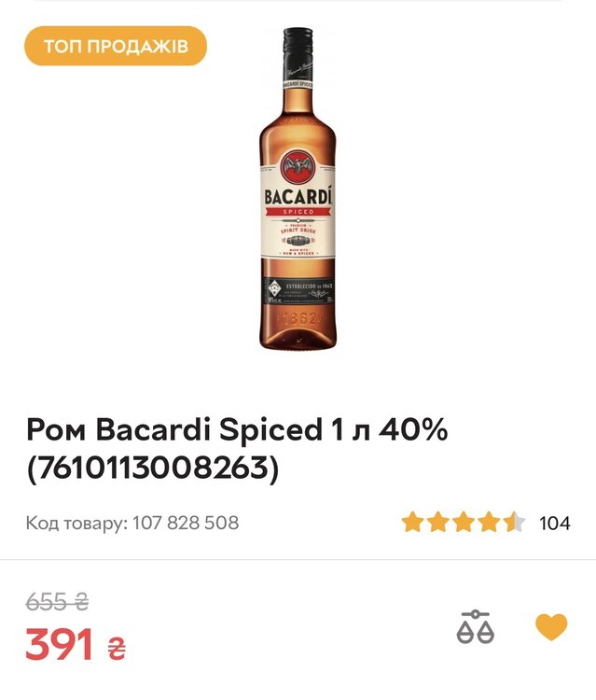
Task: Click the red discounted price 391
Action: (60, 644)
